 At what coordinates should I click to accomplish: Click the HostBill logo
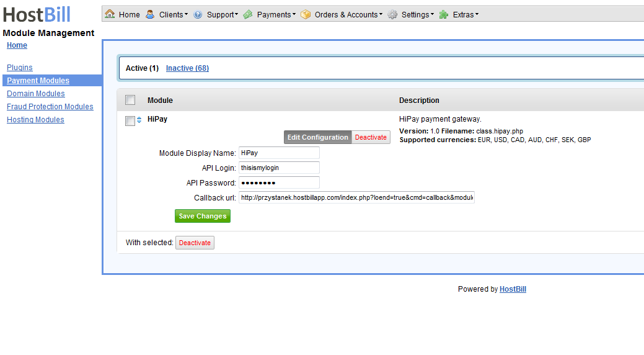click(37, 14)
